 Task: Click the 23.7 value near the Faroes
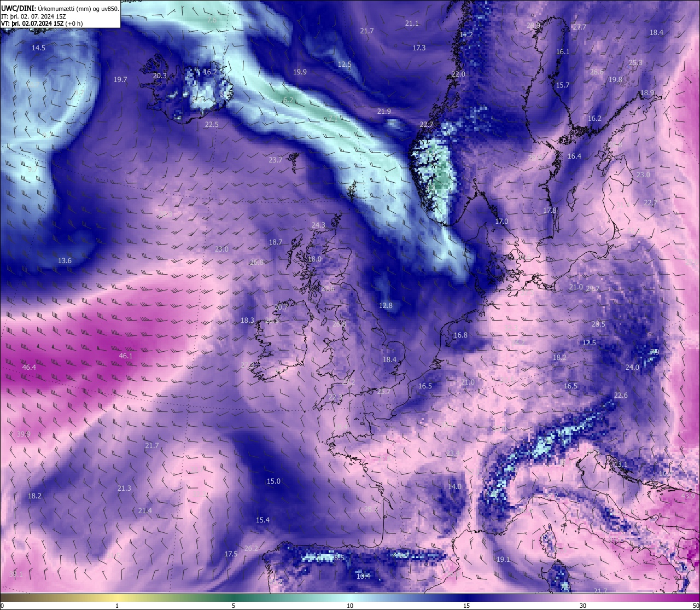pyautogui.click(x=276, y=160)
